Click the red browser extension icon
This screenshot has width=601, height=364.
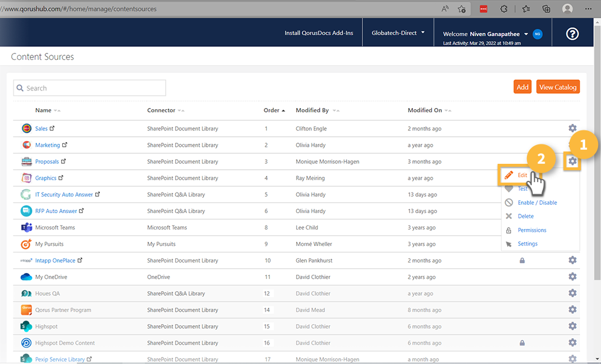pyautogui.click(x=484, y=9)
